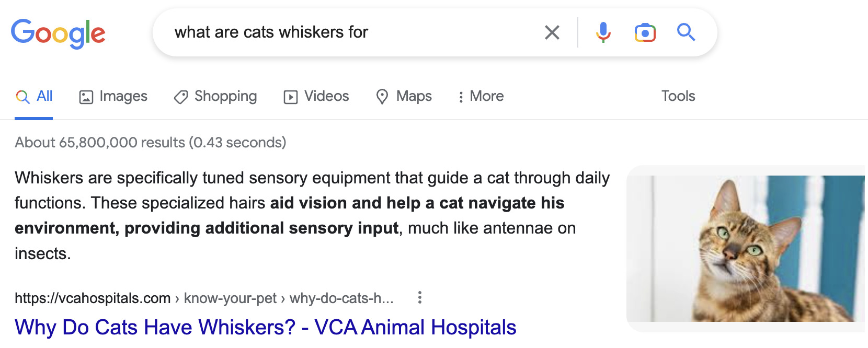Open the VCA Animal Hospitals result link
The width and height of the screenshot is (868, 348).
[265, 327]
